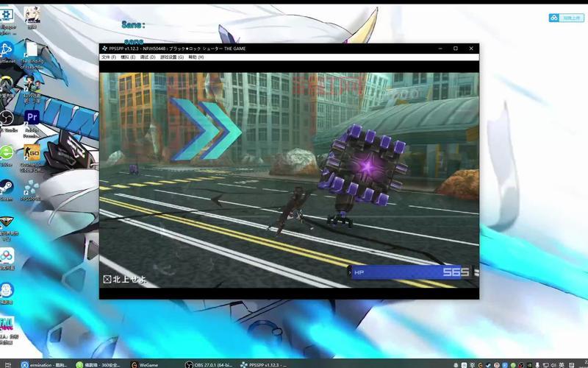Open the 调试 (D) menu
This screenshot has width=588, height=368.
click(x=148, y=57)
